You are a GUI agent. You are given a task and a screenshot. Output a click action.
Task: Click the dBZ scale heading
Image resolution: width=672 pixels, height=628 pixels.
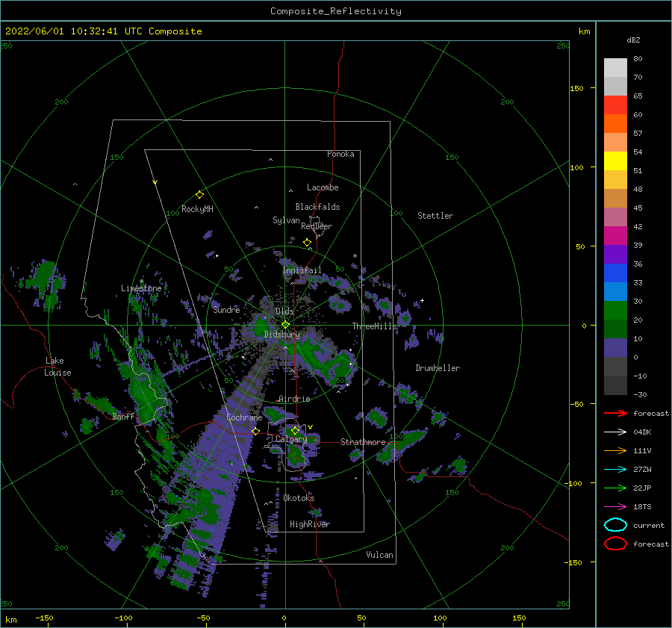coord(633,40)
